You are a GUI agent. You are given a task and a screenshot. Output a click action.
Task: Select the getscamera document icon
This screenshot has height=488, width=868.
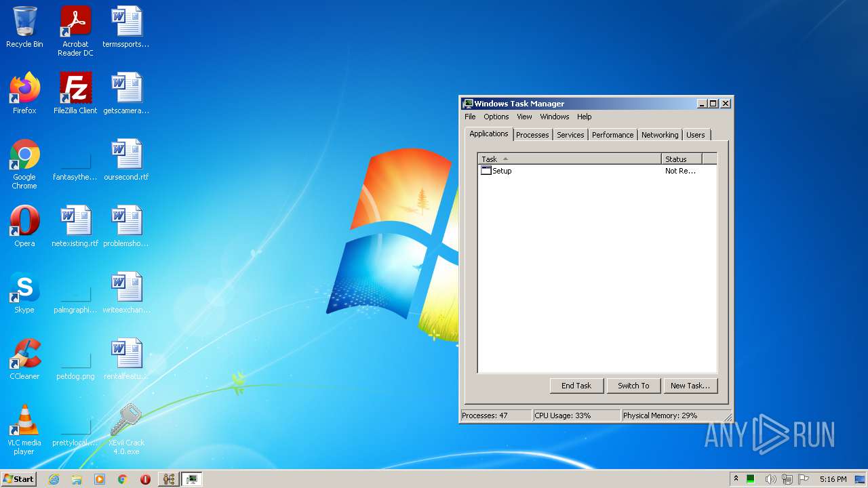[x=126, y=94]
